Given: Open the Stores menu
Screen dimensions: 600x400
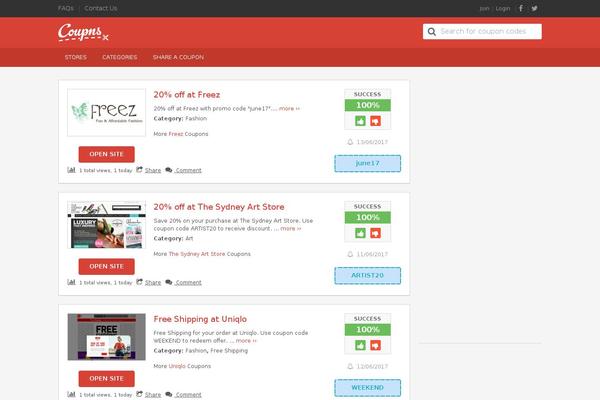Looking at the screenshot, I should (75, 57).
